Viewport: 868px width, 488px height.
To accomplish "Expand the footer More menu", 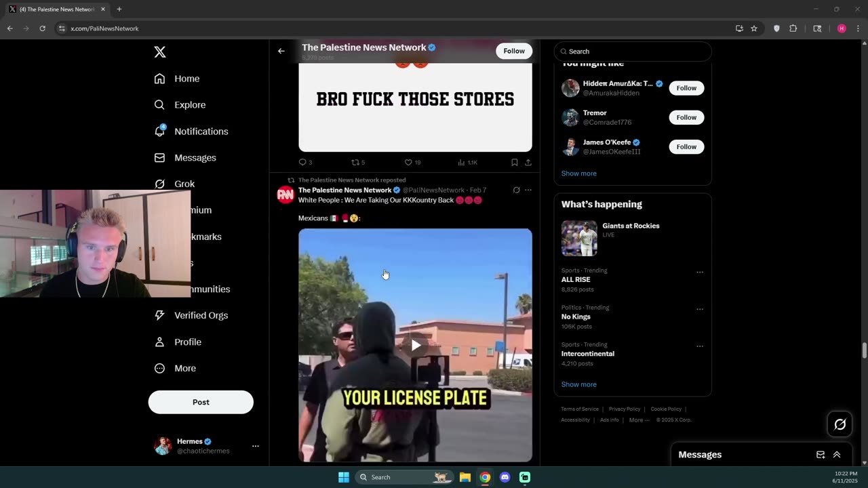I will (x=639, y=420).
